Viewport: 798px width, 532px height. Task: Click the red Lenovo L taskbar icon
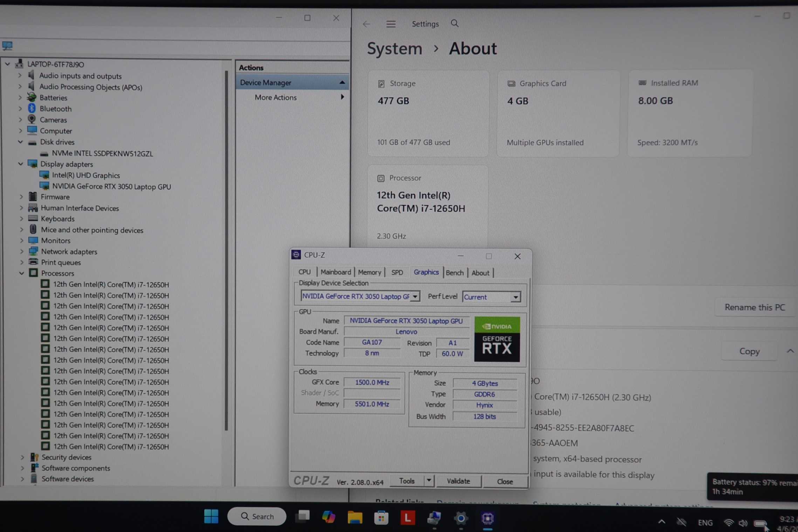coord(407,517)
